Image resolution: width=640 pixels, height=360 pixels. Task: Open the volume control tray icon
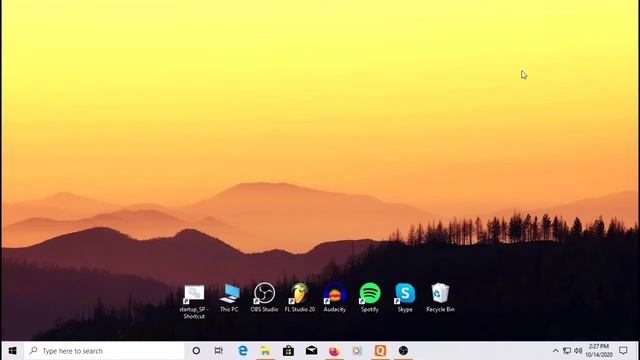578,351
